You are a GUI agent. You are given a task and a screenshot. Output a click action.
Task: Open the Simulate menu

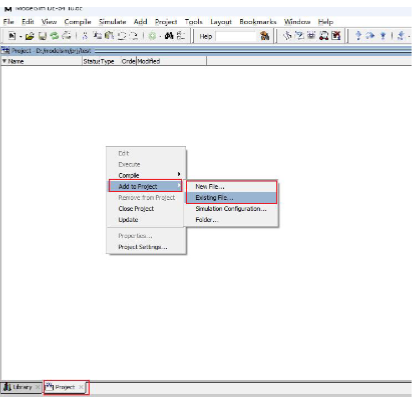(x=112, y=22)
